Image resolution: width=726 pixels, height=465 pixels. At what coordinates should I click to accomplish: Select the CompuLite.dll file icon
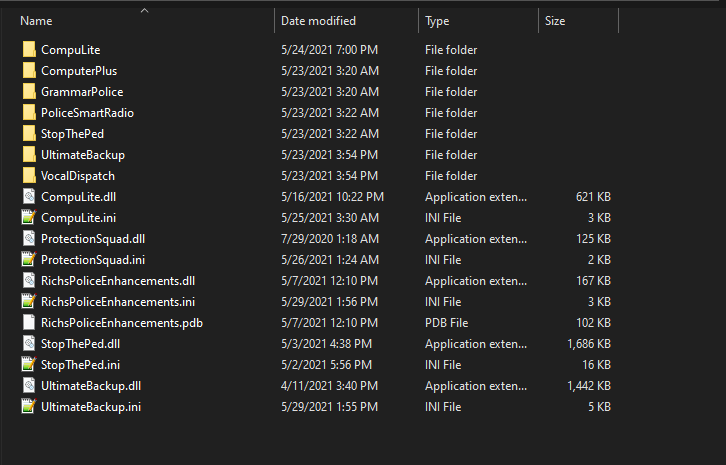29,197
